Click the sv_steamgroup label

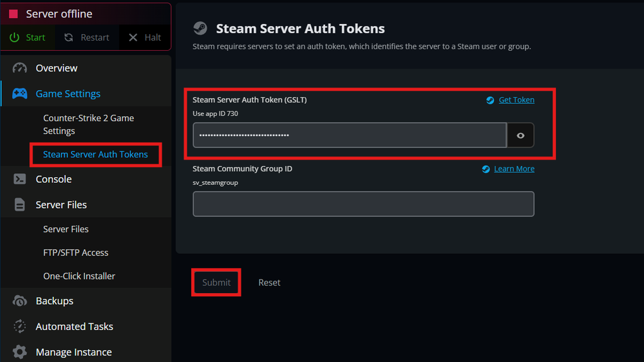coord(215,183)
